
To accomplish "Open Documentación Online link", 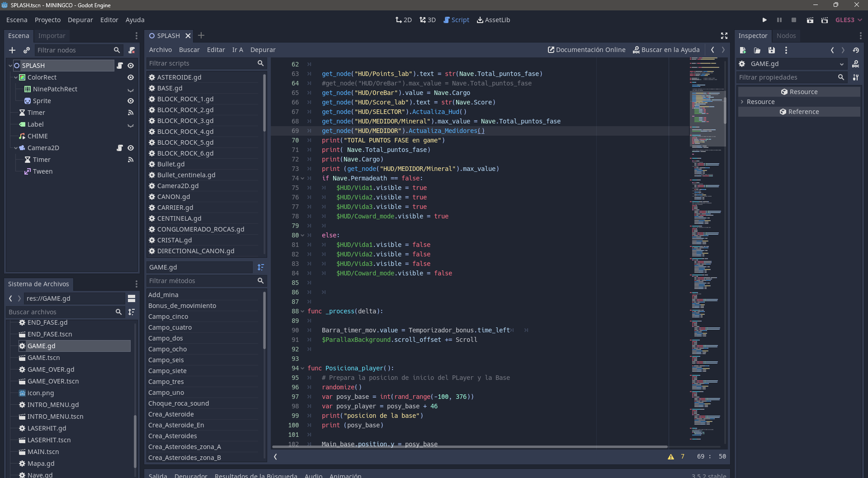I will pyautogui.click(x=586, y=50).
